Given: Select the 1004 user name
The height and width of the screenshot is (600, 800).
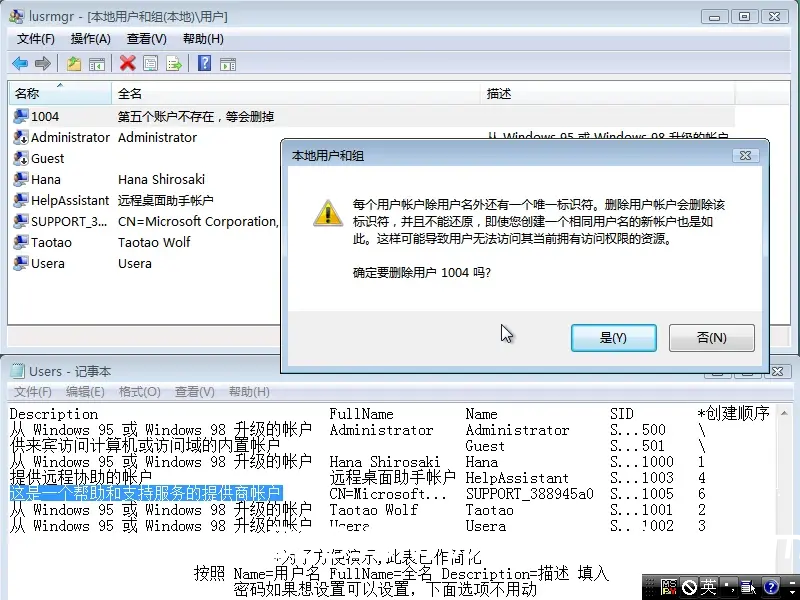Looking at the screenshot, I should [x=45, y=116].
